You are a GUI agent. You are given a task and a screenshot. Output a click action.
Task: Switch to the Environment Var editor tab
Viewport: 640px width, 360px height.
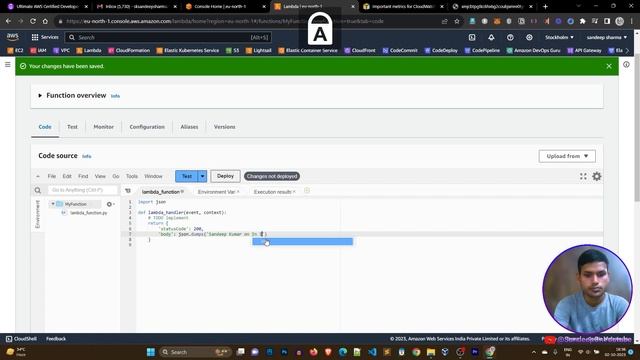[217, 192]
